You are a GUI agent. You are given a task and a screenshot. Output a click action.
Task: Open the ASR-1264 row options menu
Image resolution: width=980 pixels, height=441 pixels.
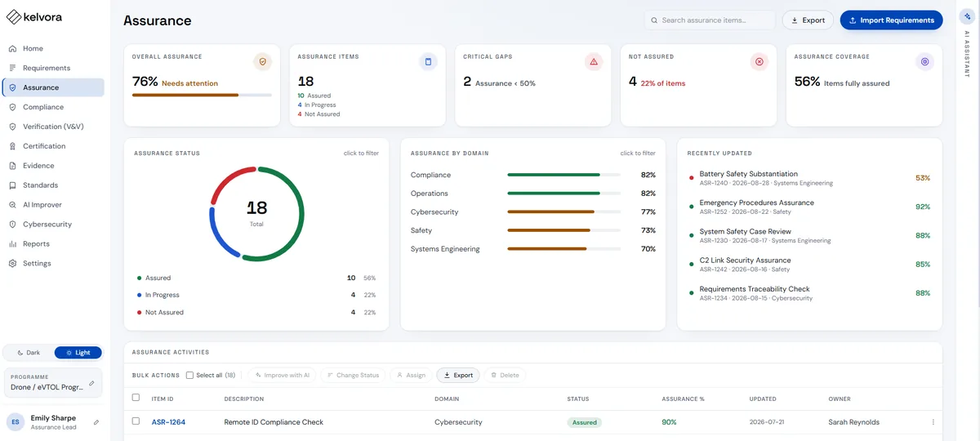(933, 422)
